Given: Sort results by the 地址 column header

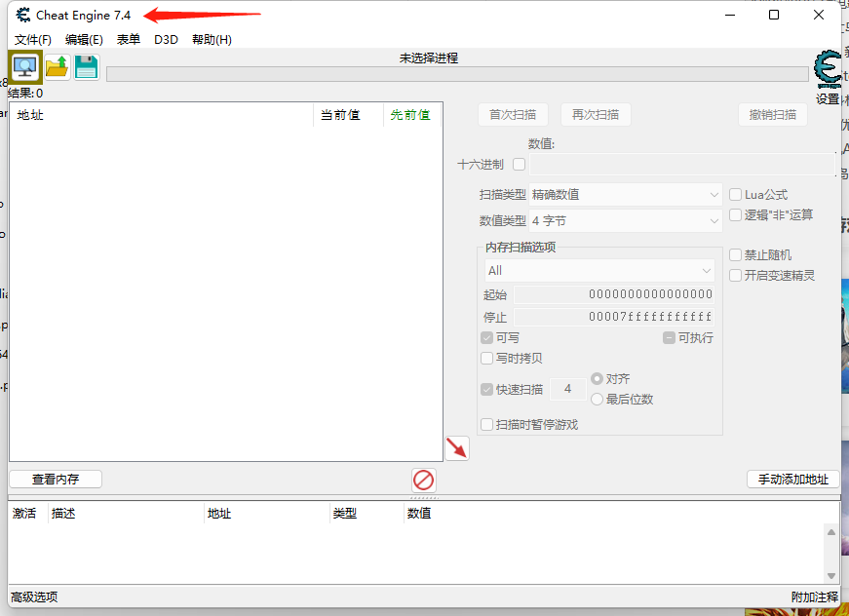Looking at the screenshot, I should 162,115.
